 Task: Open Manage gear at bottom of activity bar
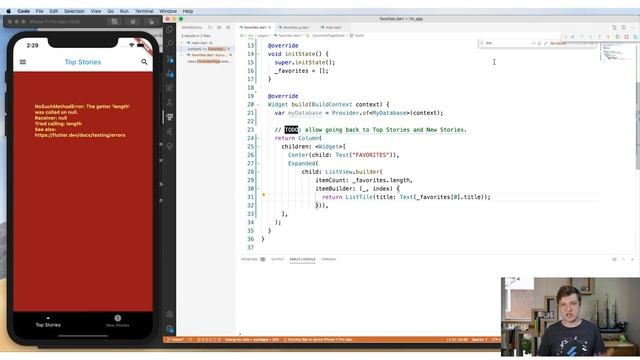click(169, 329)
